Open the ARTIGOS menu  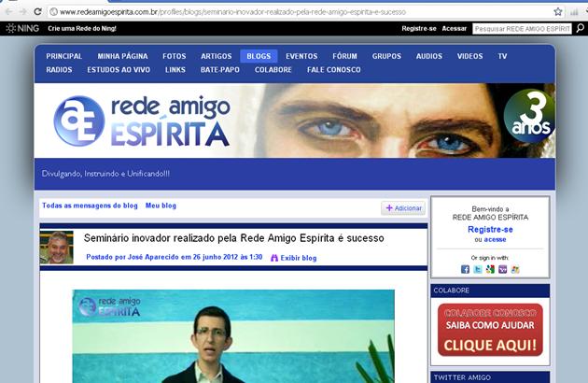pyautogui.click(x=217, y=56)
